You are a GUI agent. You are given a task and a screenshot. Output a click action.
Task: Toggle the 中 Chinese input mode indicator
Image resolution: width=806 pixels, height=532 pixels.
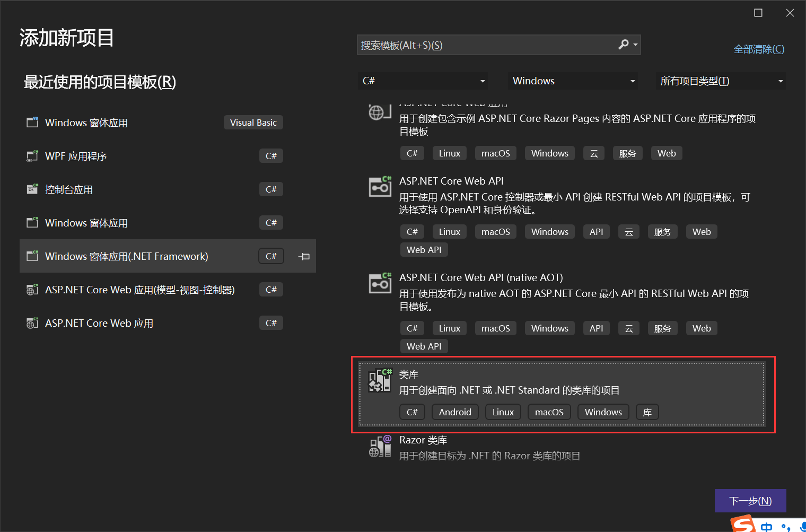767,527
